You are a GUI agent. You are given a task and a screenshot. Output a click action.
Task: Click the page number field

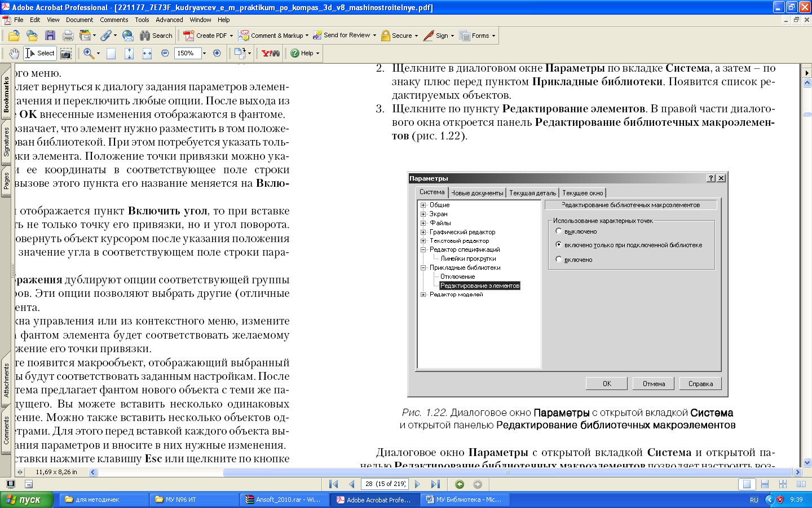385,484
